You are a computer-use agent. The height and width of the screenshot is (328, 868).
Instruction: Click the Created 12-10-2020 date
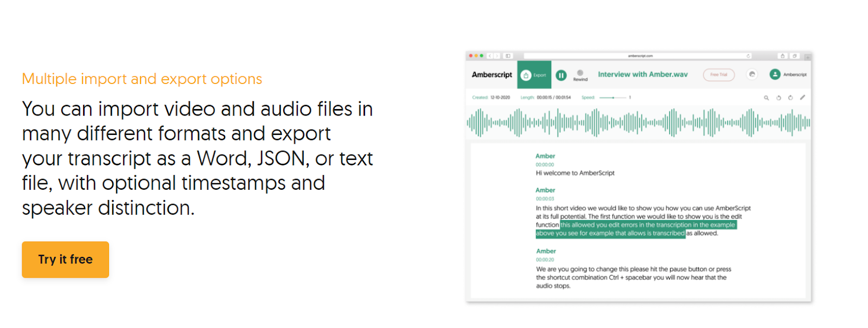click(500, 98)
